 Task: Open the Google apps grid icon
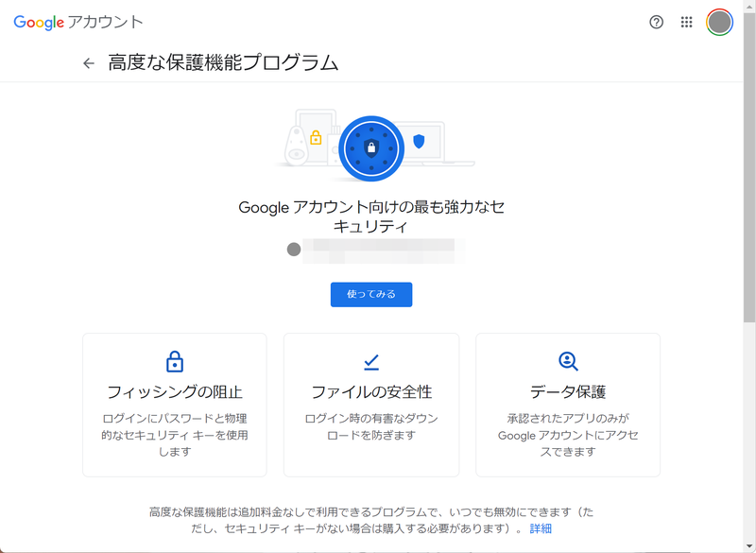687,22
